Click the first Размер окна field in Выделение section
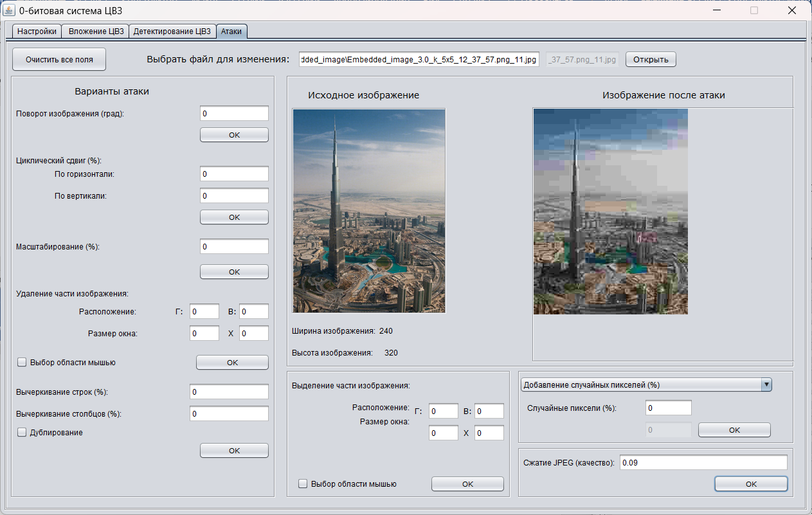 coord(444,433)
